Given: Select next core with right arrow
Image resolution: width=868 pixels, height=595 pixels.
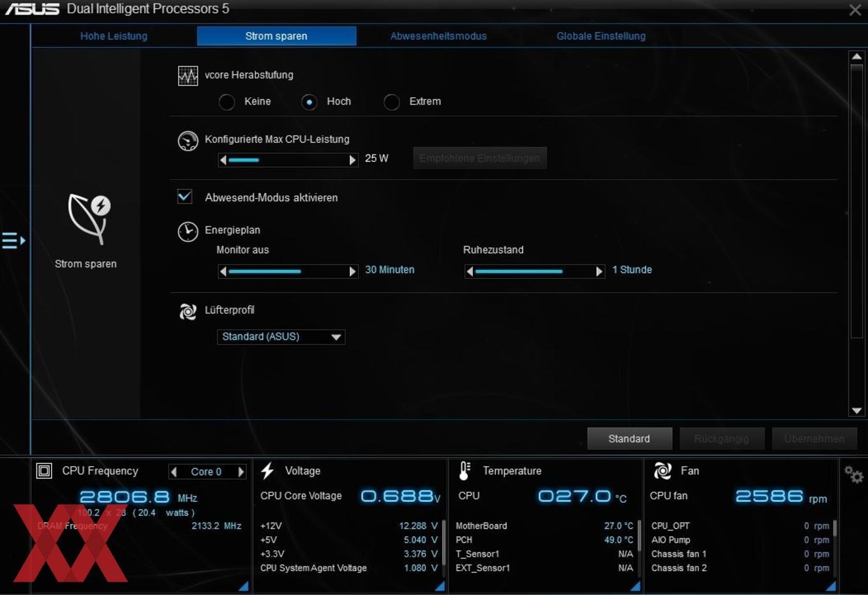Looking at the screenshot, I should click(x=241, y=472).
